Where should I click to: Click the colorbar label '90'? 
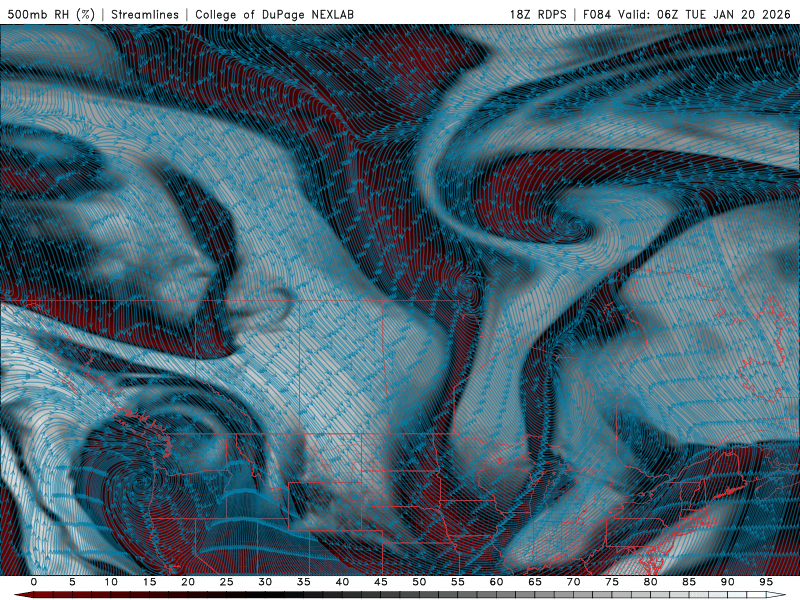tap(727, 582)
